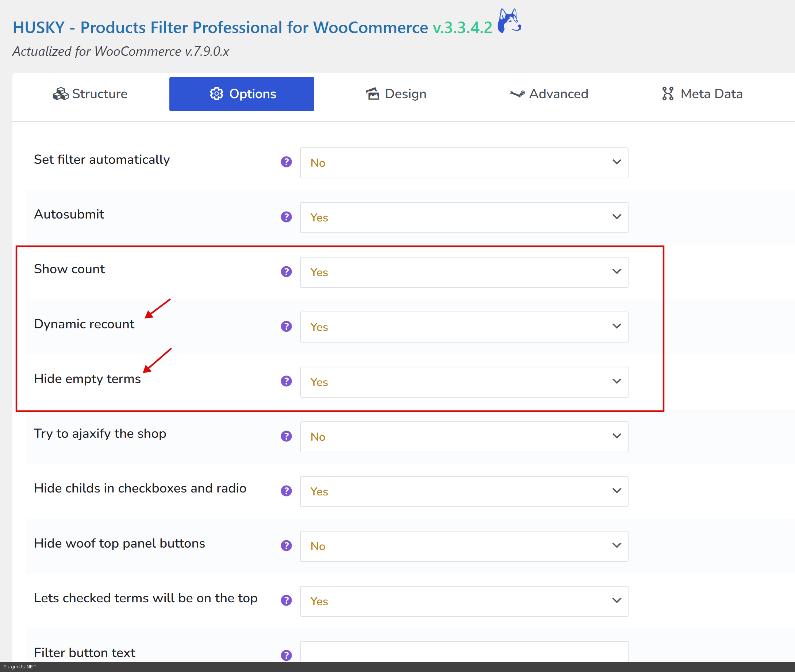Expand the Autosubmit dropdown
This screenshot has width=795, height=672.
(464, 217)
